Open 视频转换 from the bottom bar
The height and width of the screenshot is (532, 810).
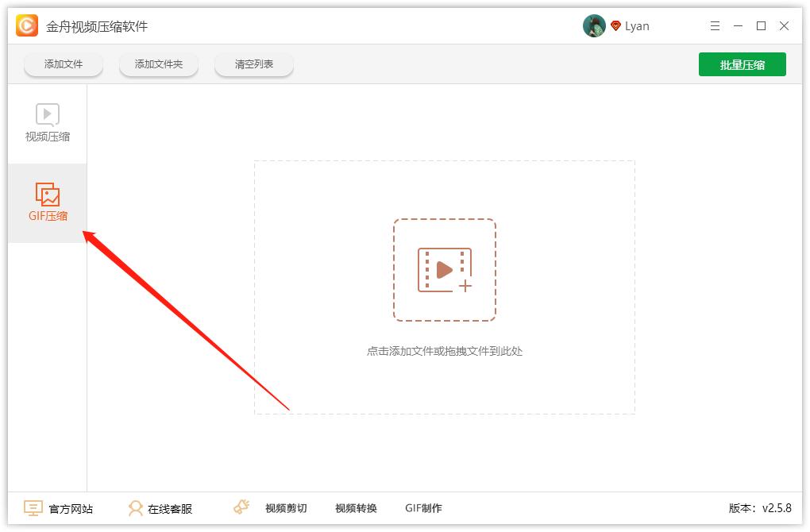coord(355,507)
